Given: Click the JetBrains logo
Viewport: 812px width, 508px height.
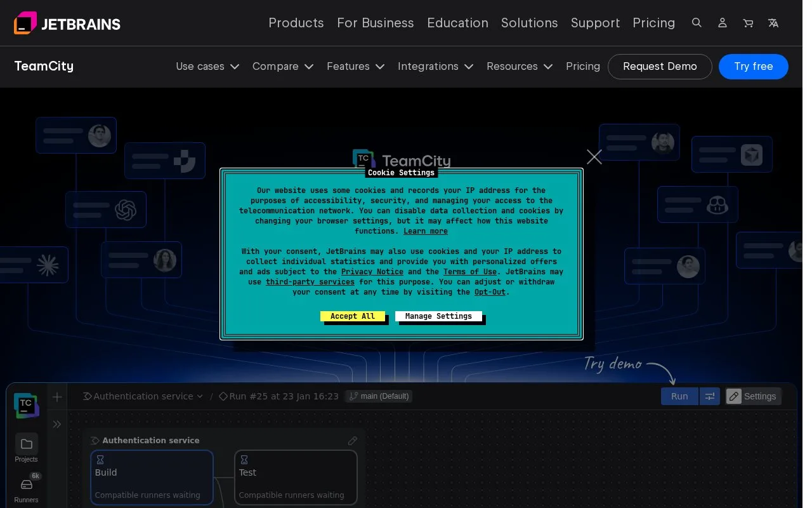Looking at the screenshot, I should point(67,23).
